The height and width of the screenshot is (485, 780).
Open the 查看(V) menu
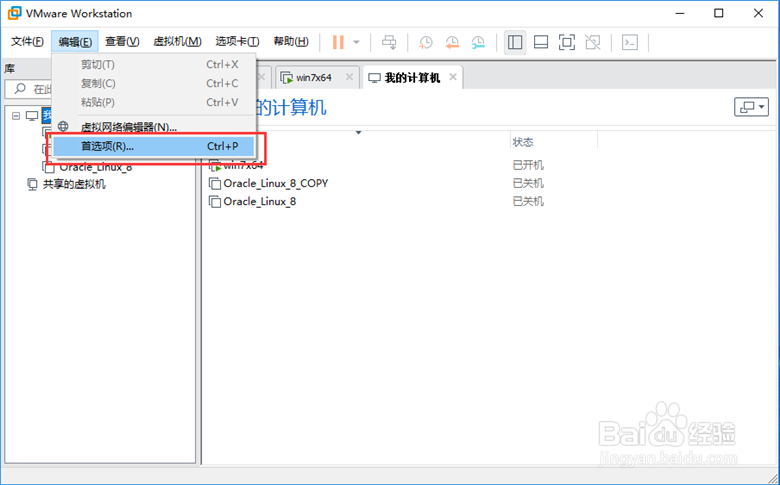pyautogui.click(x=122, y=41)
